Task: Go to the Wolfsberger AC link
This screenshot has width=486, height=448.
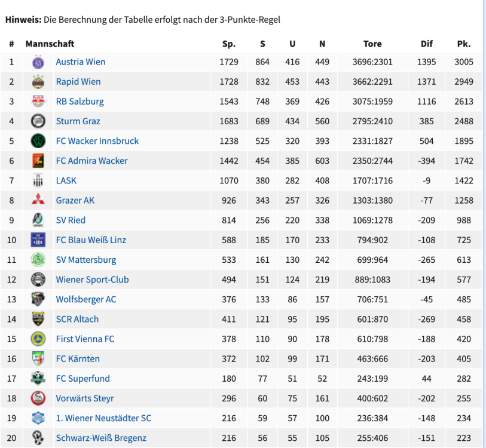Action: pos(86,299)
